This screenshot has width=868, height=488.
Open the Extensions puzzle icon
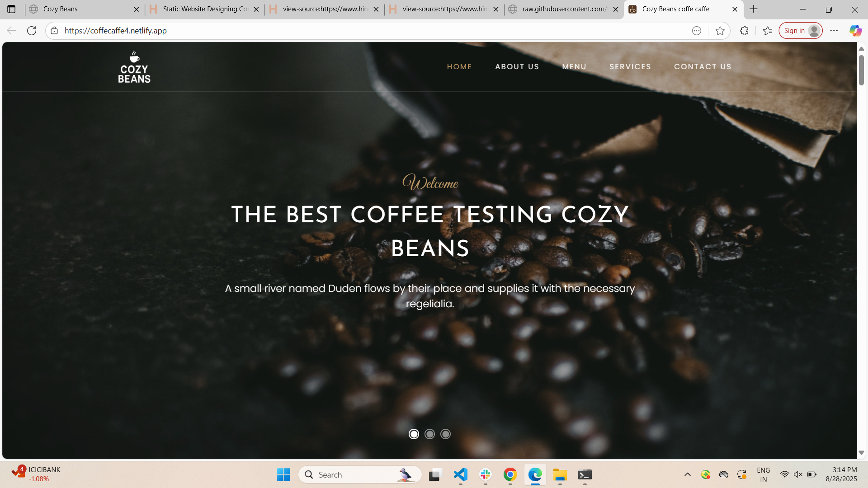point(744,31)
